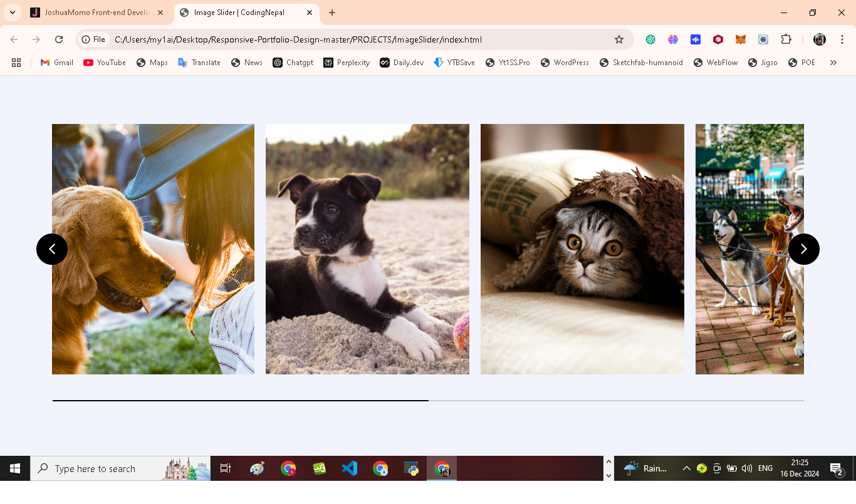Open the YouTube bookmark
856x504 pixels.
(105, 63)
